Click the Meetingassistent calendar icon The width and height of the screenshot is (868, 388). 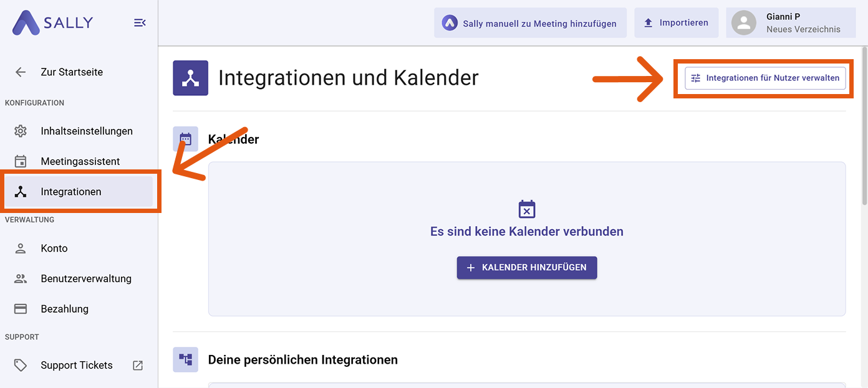pyautogui.click(x=21, y=161)
